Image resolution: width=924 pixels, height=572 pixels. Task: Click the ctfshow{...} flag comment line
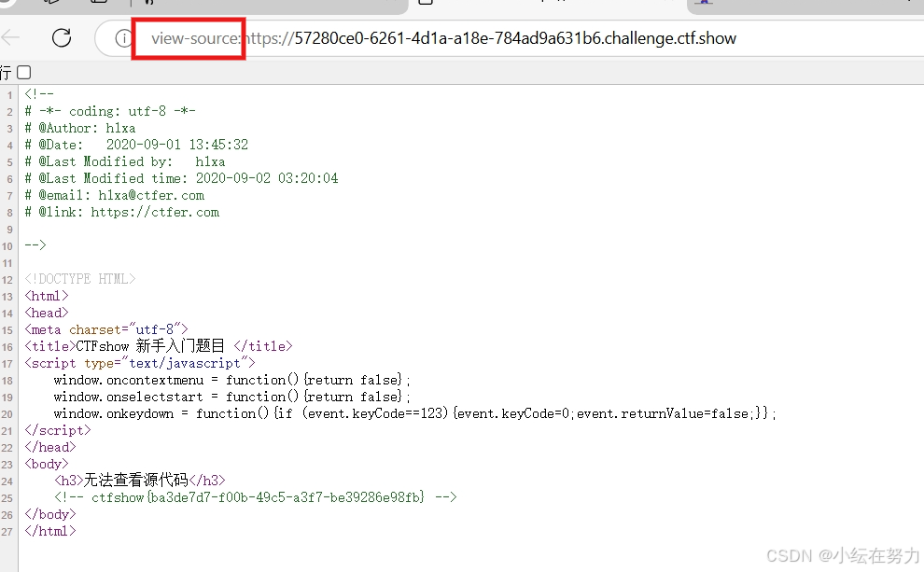pyautogui.click(x=255, y=497)
